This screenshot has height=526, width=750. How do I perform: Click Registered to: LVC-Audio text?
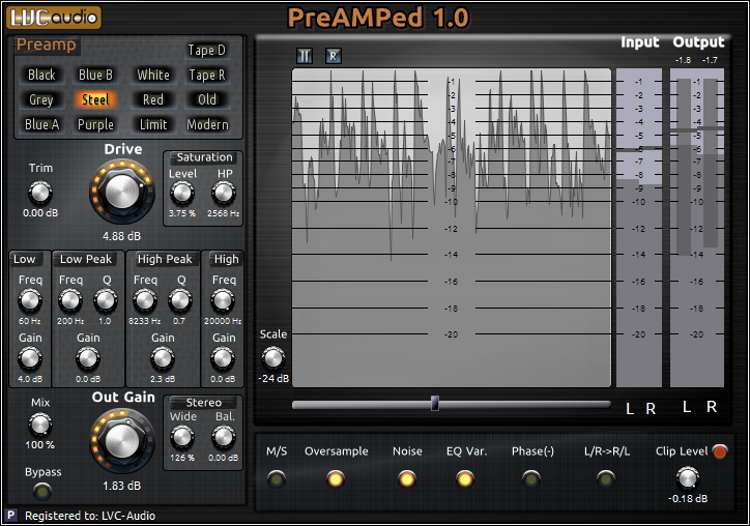90,515
